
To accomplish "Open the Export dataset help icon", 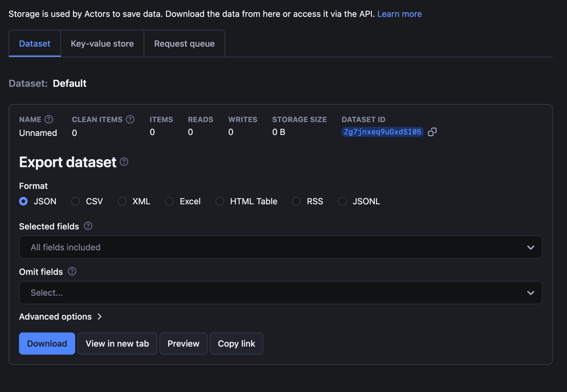I will [124, 162].
